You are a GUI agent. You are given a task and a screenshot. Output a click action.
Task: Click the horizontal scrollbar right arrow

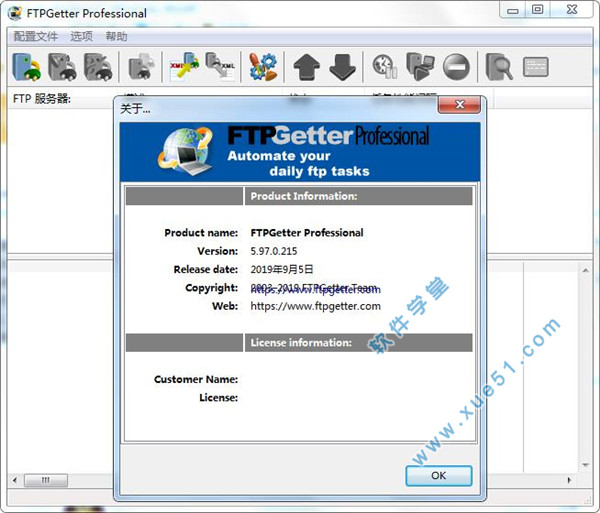[569, 480]
